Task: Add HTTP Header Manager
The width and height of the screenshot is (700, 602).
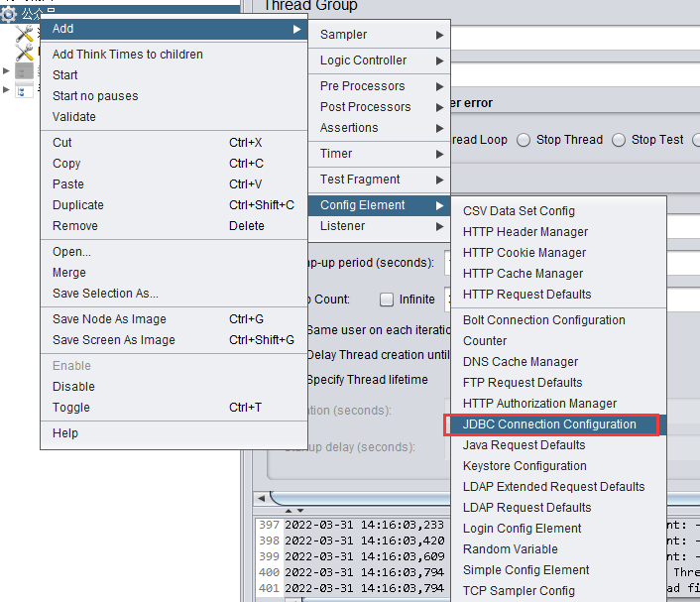Action: (x=558, y=232)
